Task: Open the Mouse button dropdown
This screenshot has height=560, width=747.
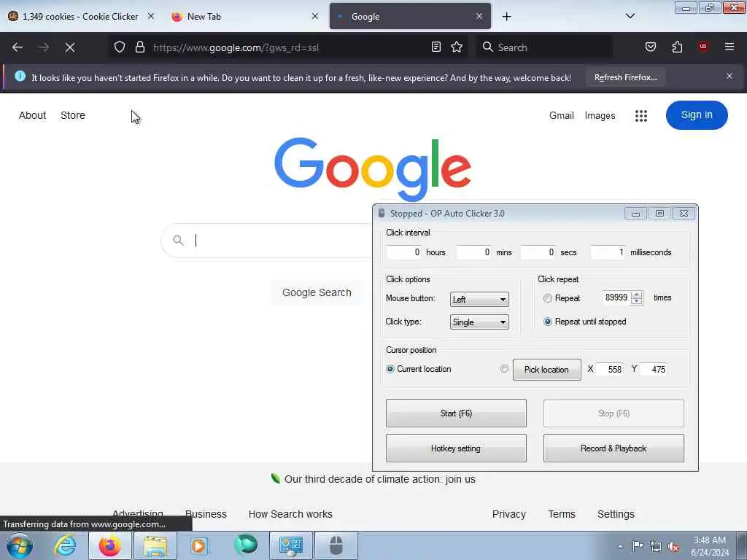Action: [479, 300]
